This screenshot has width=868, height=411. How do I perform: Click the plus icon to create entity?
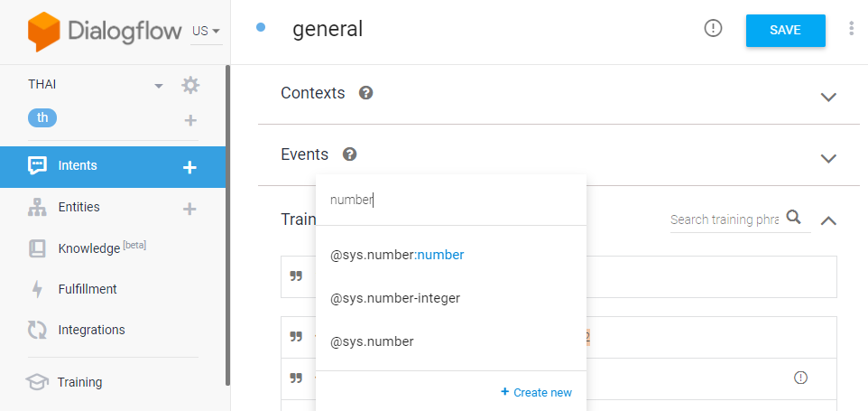[189, 209]
